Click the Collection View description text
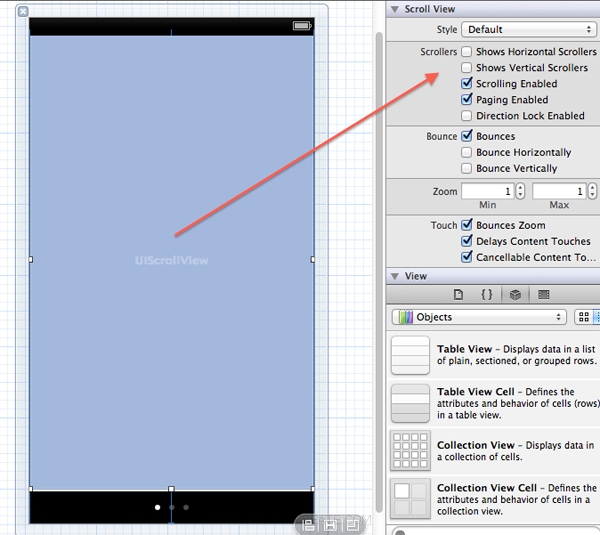 (x=515, y=451)
